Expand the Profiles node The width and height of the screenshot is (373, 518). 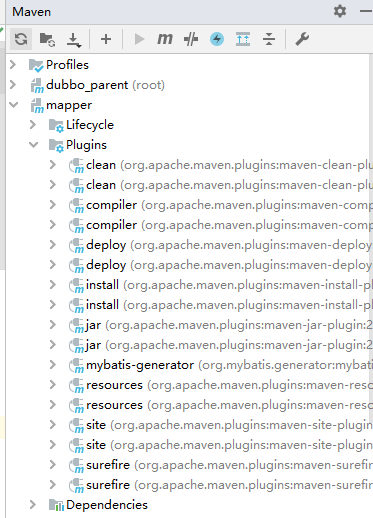[x=13, y=64]
